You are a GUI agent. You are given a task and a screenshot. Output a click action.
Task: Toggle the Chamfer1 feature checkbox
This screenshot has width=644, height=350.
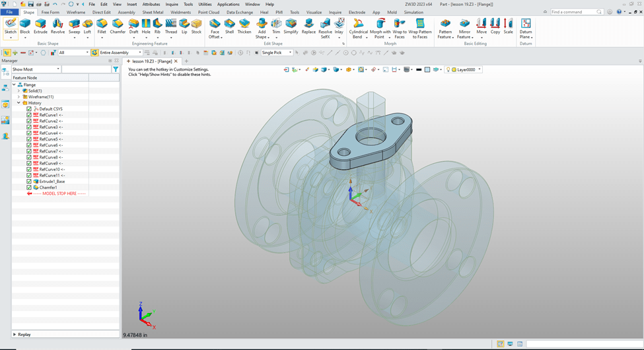coord(29,188)
